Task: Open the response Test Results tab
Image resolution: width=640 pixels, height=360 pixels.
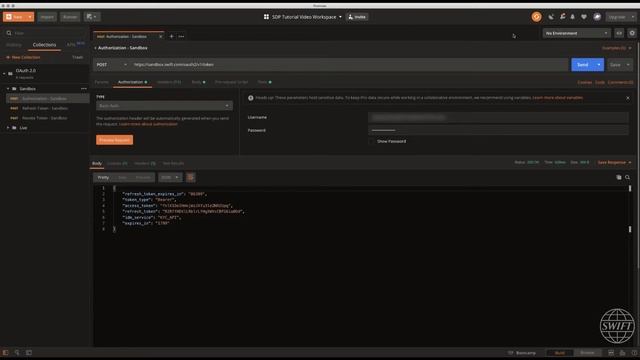Action: click(x=173, y=163)
